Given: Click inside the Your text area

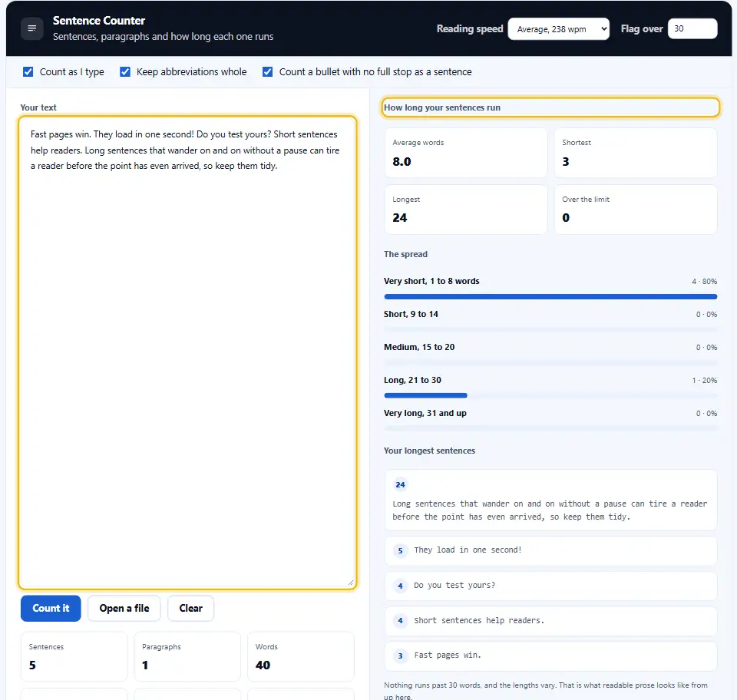Looking at the screenshot, I should [187, 352].
